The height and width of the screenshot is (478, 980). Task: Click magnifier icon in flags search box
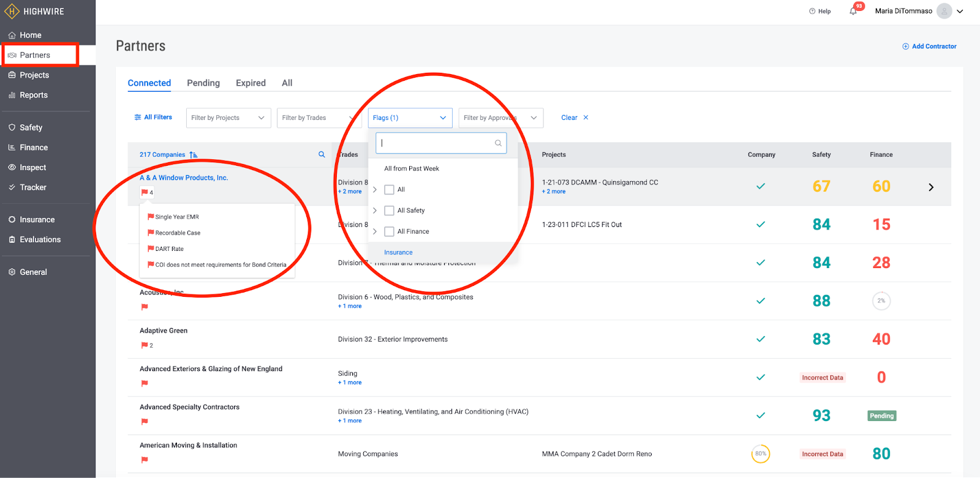tap(498, 143)
